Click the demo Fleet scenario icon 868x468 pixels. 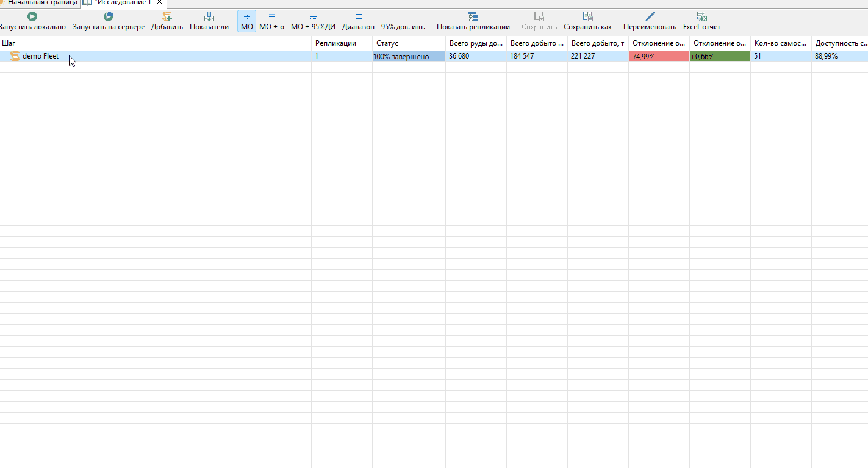click(15, 56)
